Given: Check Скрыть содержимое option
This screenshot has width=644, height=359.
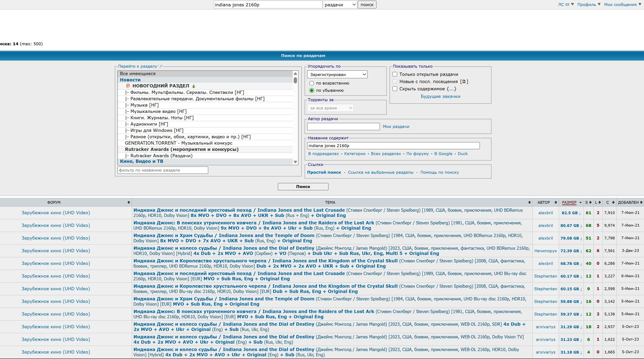Looking at the screenshot, I should (x=395, y=89).
